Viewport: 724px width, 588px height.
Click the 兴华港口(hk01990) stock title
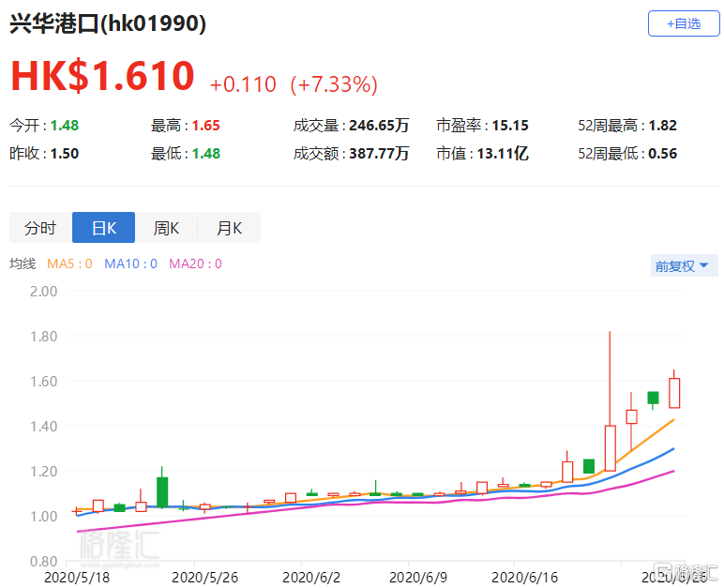click(108, 24)
